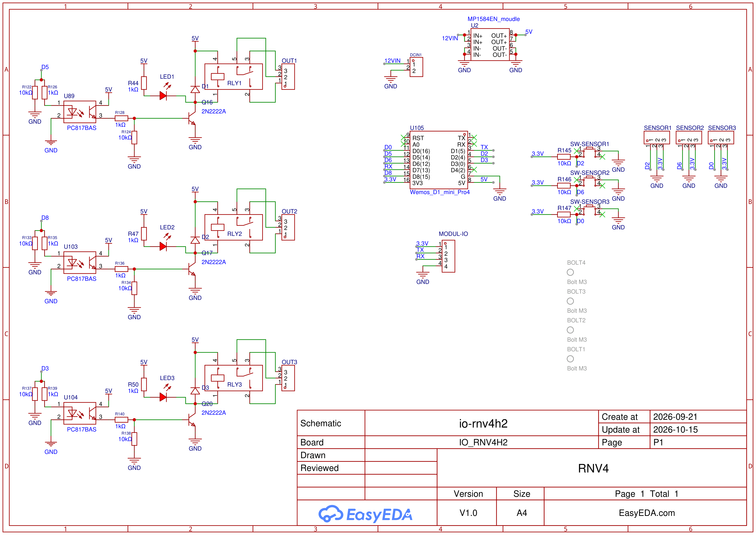Select the OUT1 connector

pyautogui.click(x=288, y=76)
